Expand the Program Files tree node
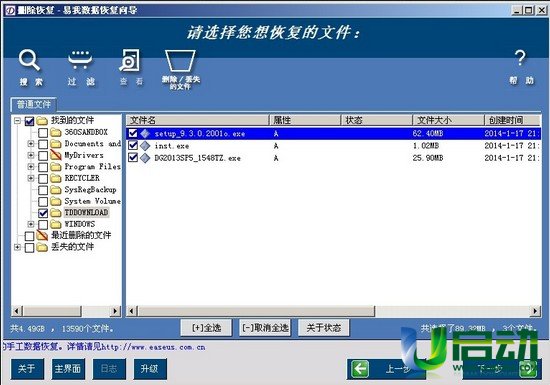This screenshot has height=385, width=550. point(31,167)
